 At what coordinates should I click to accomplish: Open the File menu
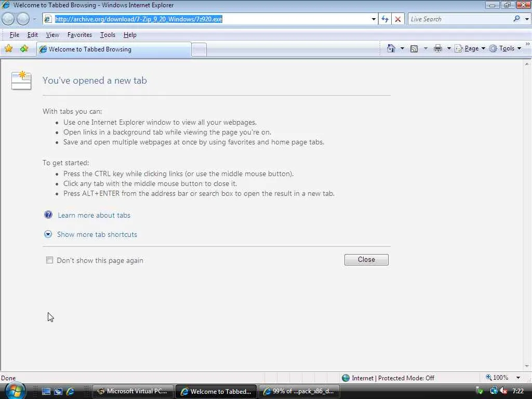point(14,35)
